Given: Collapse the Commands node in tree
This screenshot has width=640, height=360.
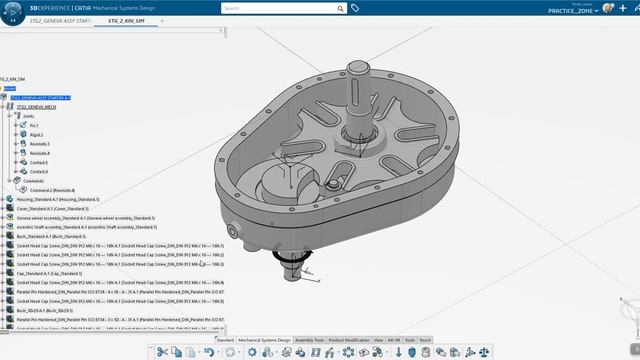Looking at the screenshot, I should tap(9, 180).
